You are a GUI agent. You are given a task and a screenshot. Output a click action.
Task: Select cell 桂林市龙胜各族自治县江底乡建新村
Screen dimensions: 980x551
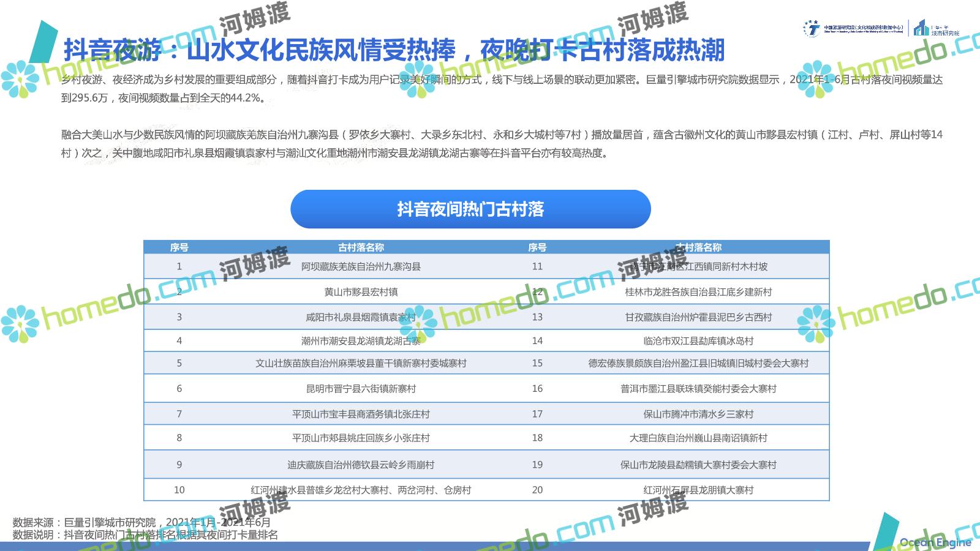tap(698, 292)
